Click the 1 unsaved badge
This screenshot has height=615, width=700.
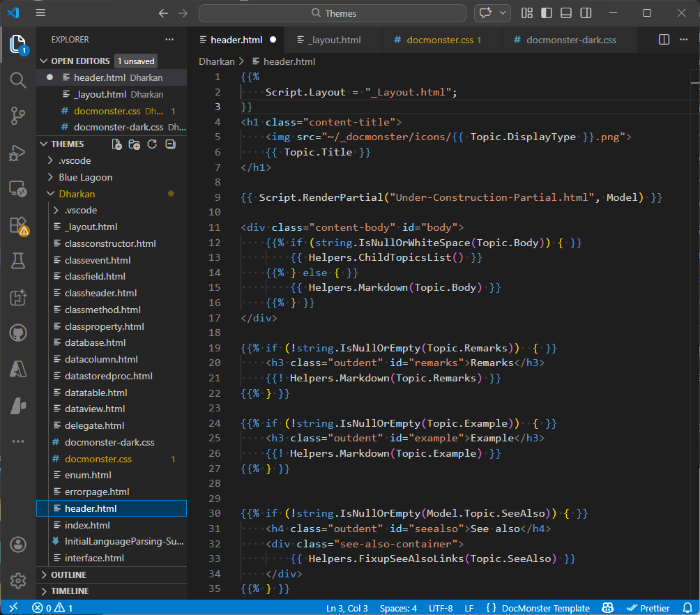136,61
